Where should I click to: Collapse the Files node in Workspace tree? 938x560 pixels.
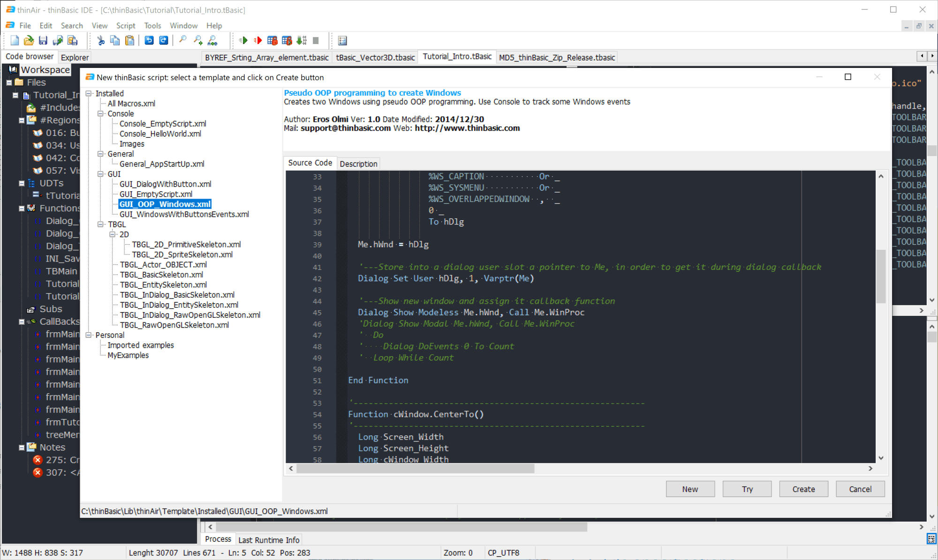coord(9,82)
